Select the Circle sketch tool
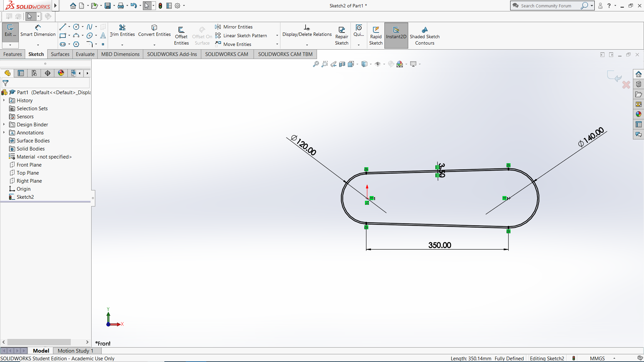This screenshot has width=644, height=362. 76,27
